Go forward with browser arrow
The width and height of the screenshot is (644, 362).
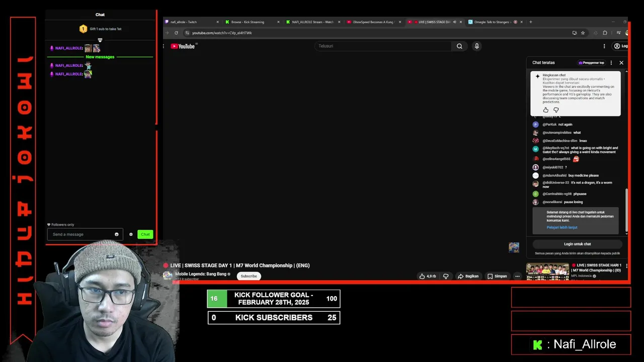click(x=168, y=33)
